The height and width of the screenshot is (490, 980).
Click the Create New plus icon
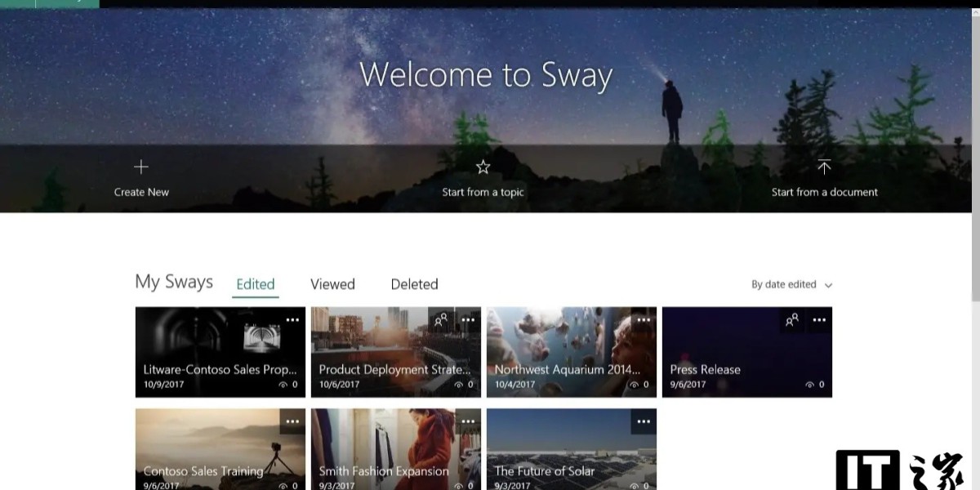(x=141, y=167)
